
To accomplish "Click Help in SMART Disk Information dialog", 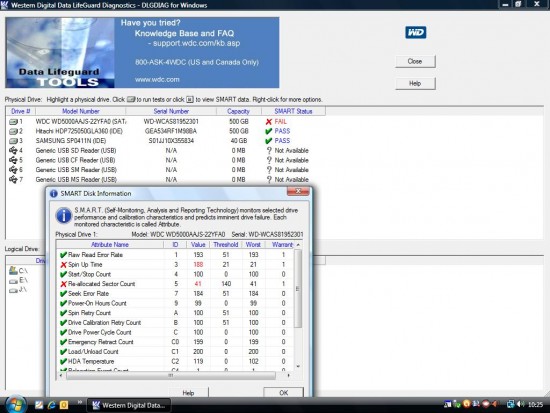I will click(188, 393).
